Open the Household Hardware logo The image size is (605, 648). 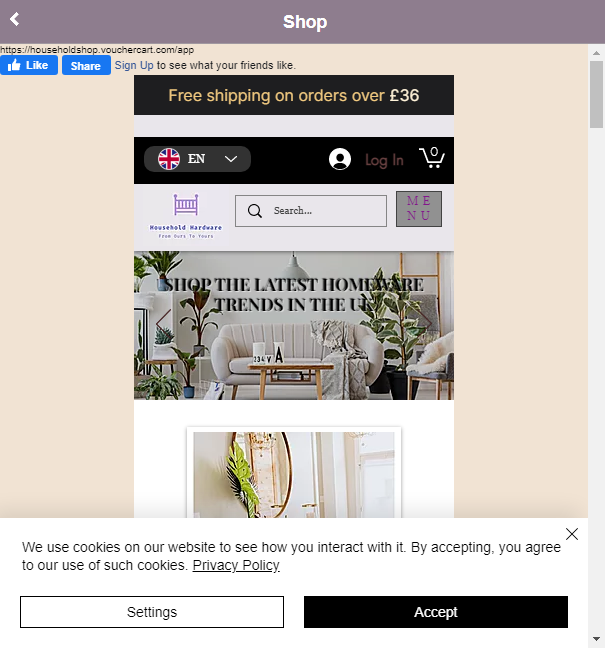click(x=186, y=216)
